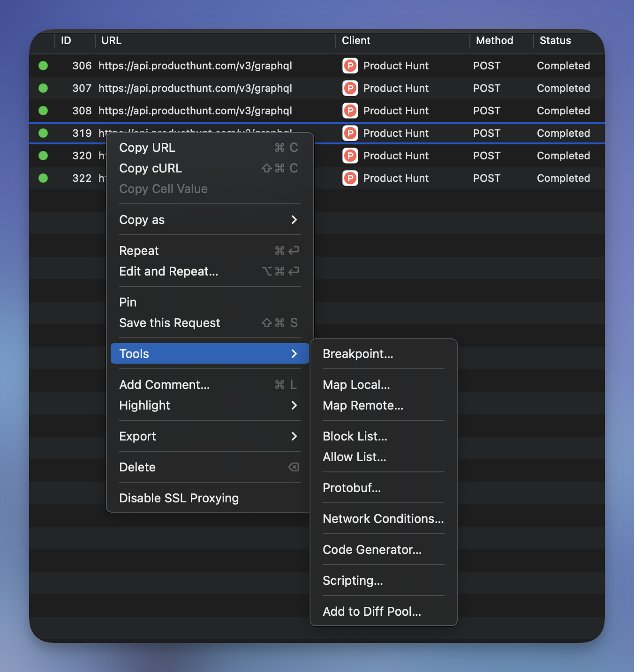Image resolution: width=634 pixels, height=672 pixels.
Task: Click ID 322 cell
Action: point(82,178)
